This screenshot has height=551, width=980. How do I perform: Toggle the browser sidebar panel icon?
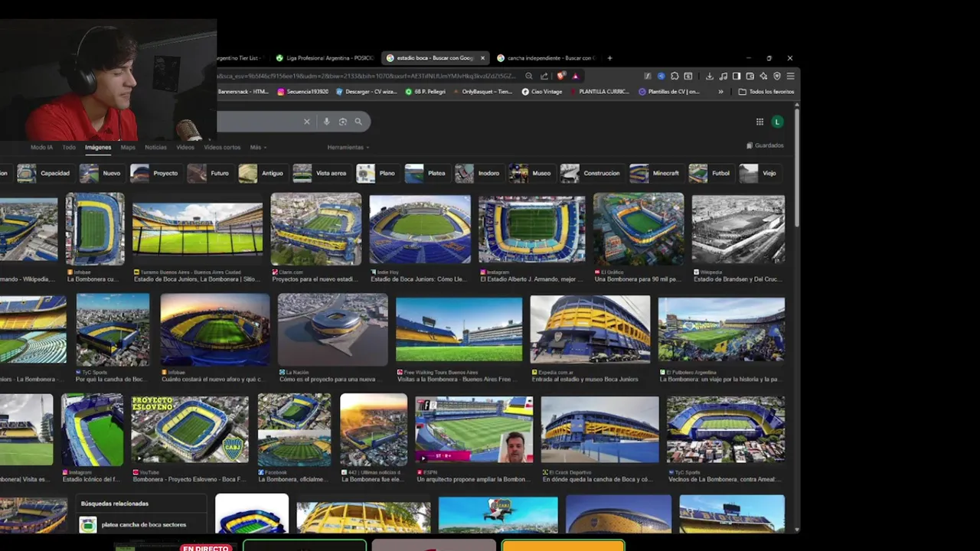pos(737,76)
